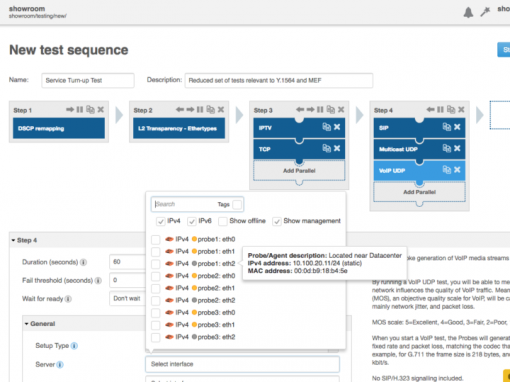
Task: Move Step 4 left with arrow icon
Action: (430, 110)
